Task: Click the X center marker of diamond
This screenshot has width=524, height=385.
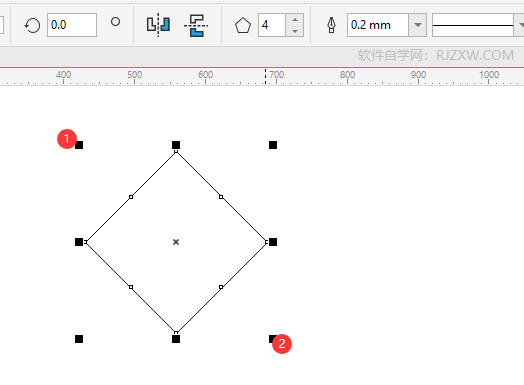Action: [176, 242]
